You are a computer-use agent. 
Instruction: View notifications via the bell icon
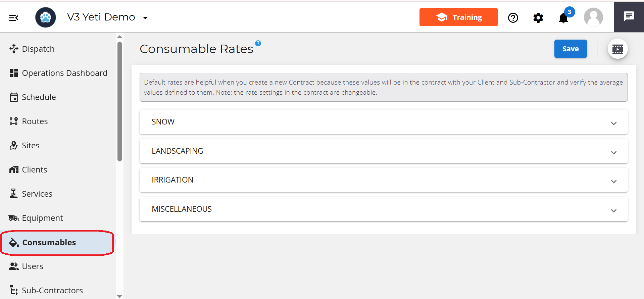click(x=563, y=18)
